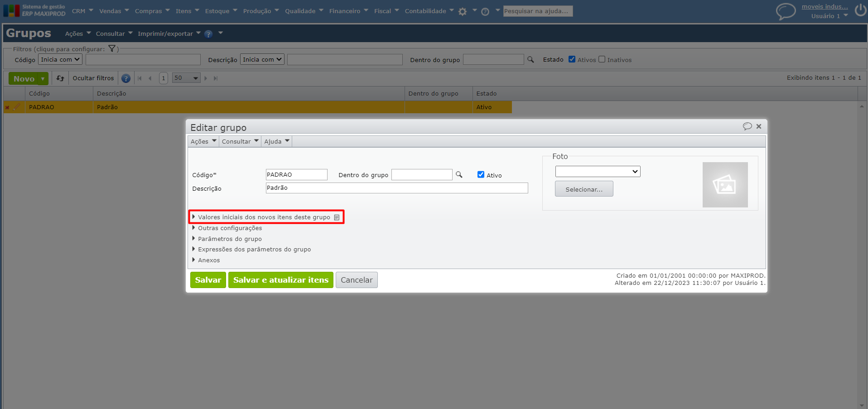Enable the Inativos filter checkbox
Viewport: 868px width, 409px height.
coord(602,59)
